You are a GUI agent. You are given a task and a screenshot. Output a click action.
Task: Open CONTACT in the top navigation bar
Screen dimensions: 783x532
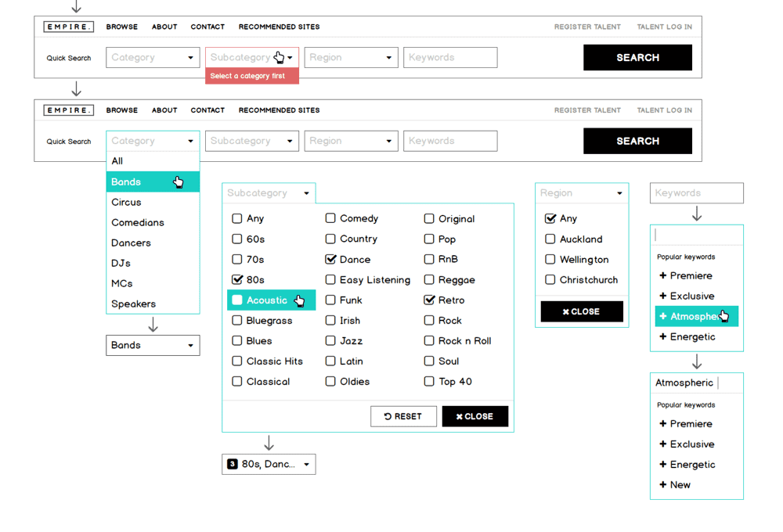click(207, 27)
